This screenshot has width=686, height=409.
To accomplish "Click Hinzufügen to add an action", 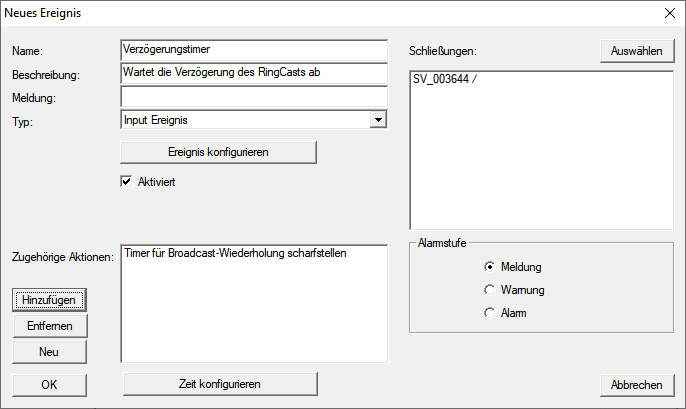I will coord(50,299).
